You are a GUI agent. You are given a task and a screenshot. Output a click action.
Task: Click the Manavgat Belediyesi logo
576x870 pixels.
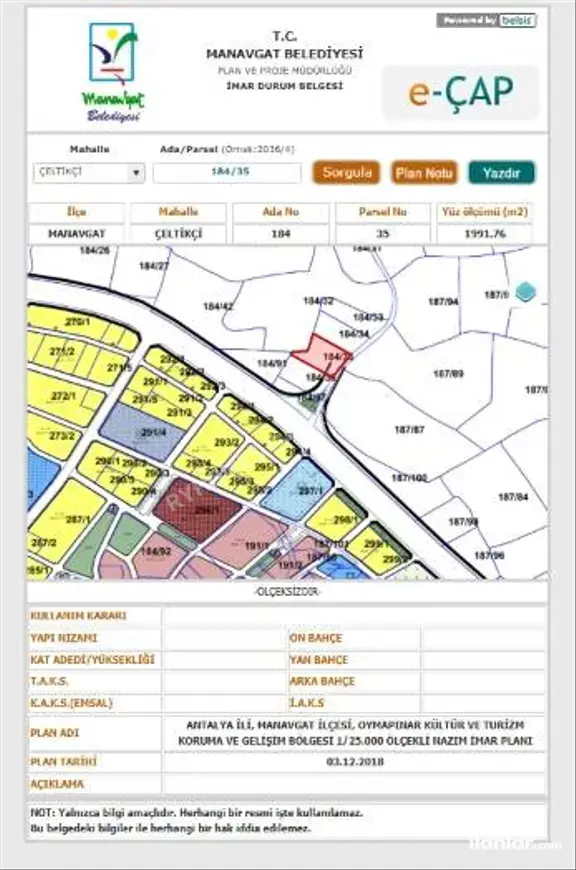click(113, 72)
